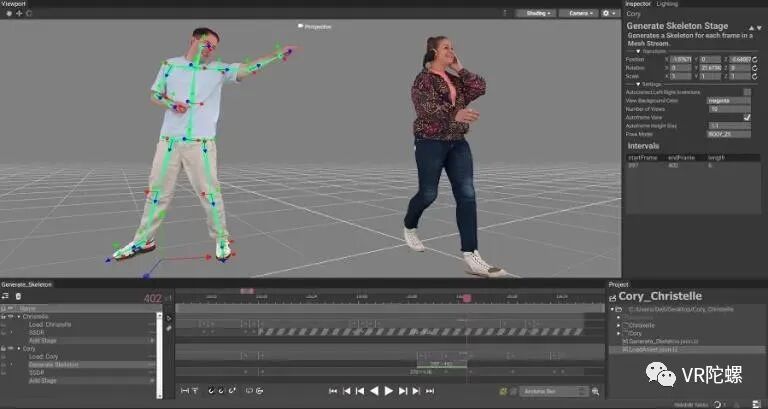This screenshot has height=409, width=768.
Task: Collapse the Settings section
Action: click(638, 84)
